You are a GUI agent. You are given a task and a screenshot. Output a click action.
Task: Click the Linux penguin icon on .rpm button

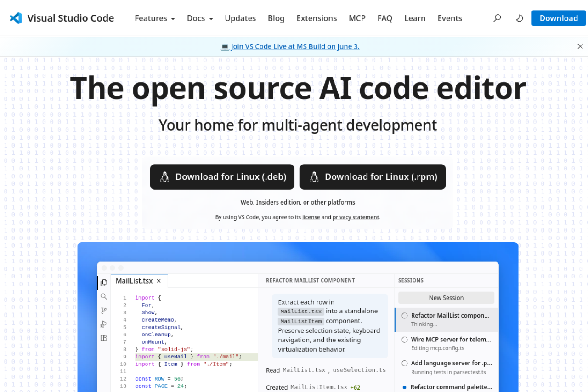tap(314, 177)
